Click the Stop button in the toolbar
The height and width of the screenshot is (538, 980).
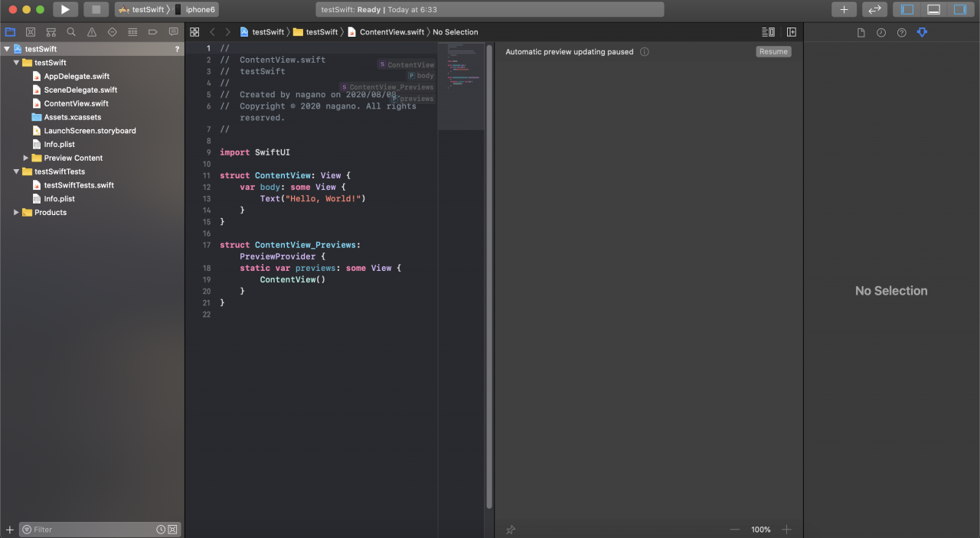96,9
